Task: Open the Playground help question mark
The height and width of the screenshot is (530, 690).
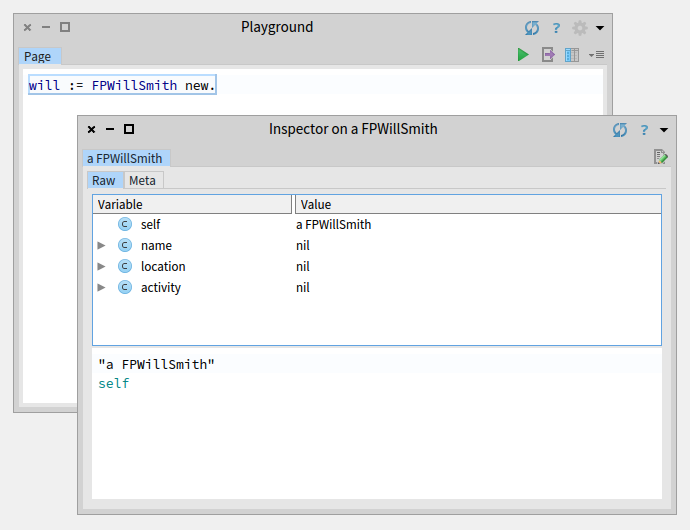Action: coord(556,28)
